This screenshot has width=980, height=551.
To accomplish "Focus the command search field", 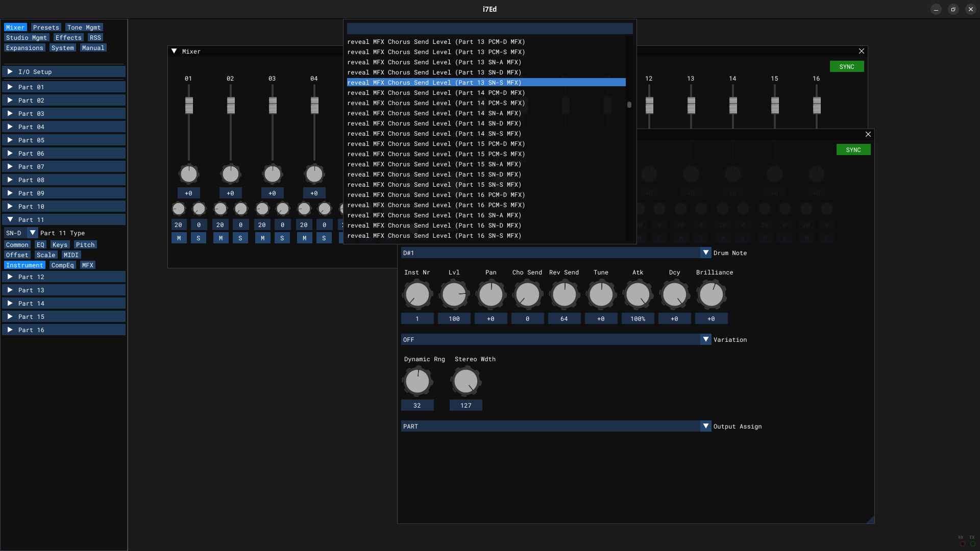I will (x=489, y=29).
